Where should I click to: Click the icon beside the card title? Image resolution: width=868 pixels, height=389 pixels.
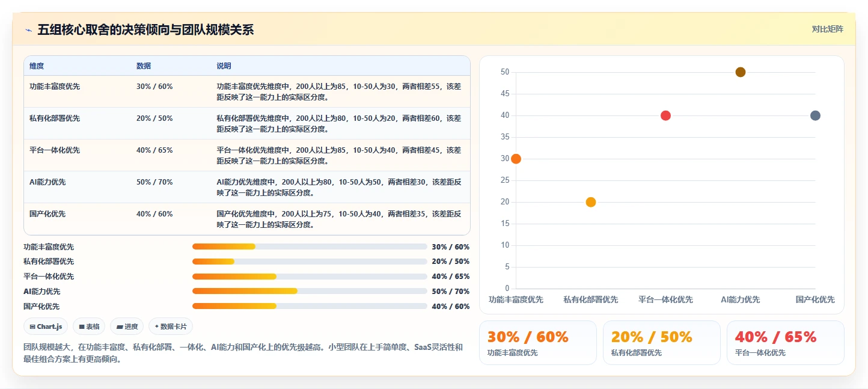tap(28, 30)
